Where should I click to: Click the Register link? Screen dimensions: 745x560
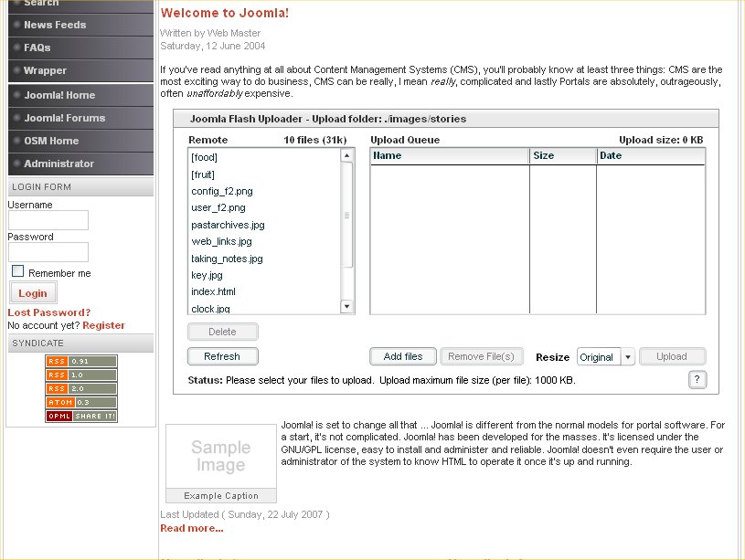point(103,325)
